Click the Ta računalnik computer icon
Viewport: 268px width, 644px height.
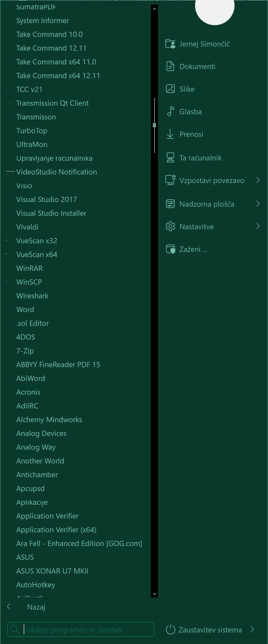coord(170,158)
